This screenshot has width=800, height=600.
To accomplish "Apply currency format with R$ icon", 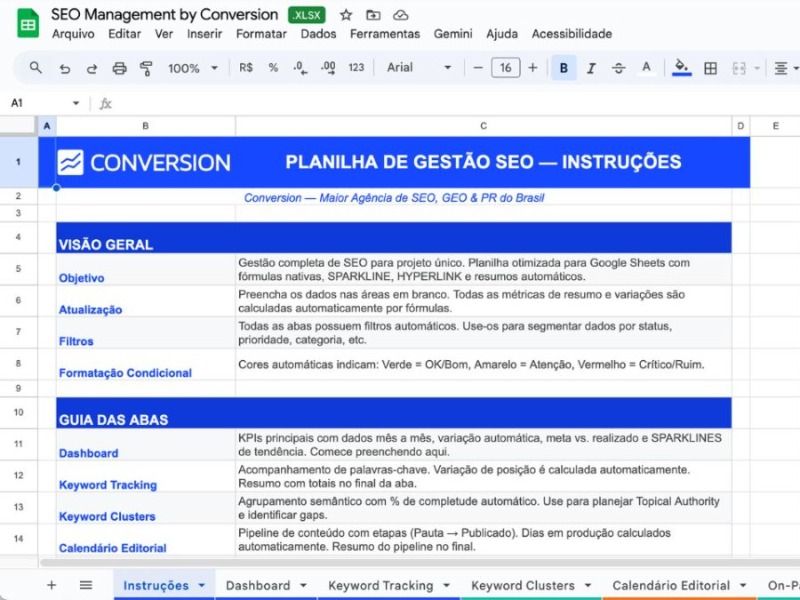I will coord(246,68).
